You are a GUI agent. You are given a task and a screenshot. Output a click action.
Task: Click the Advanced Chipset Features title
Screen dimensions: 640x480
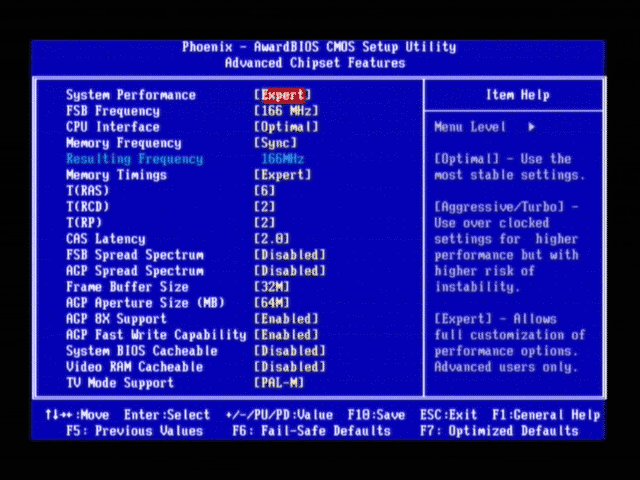(x=315, y=63)
